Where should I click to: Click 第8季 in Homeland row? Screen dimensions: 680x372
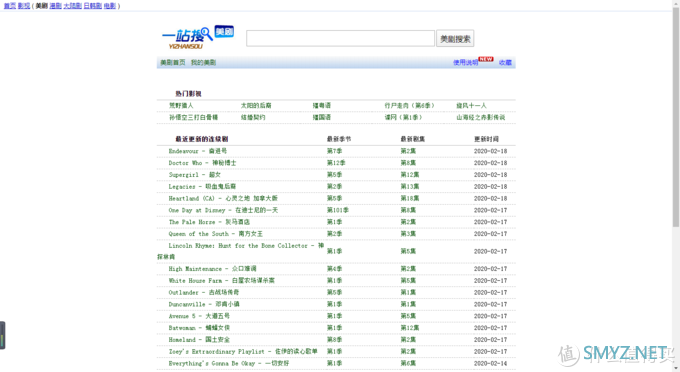click(x=334, y=339)
